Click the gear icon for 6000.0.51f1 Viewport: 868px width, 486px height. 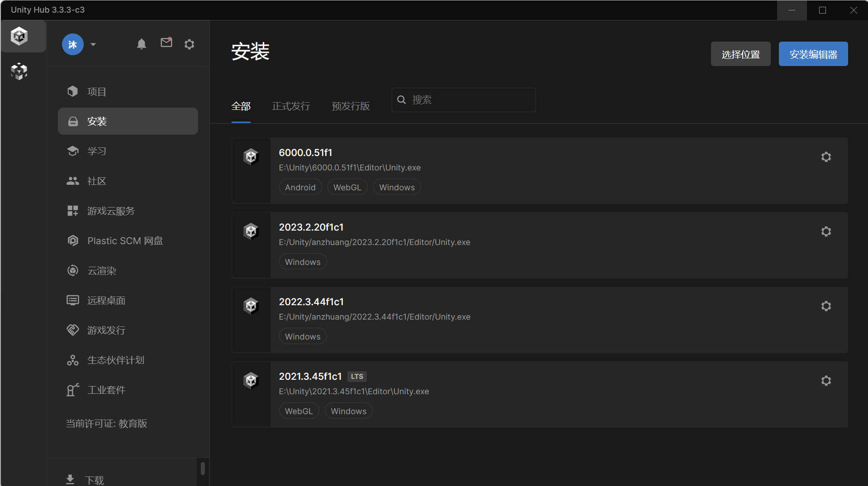(826, 157)
